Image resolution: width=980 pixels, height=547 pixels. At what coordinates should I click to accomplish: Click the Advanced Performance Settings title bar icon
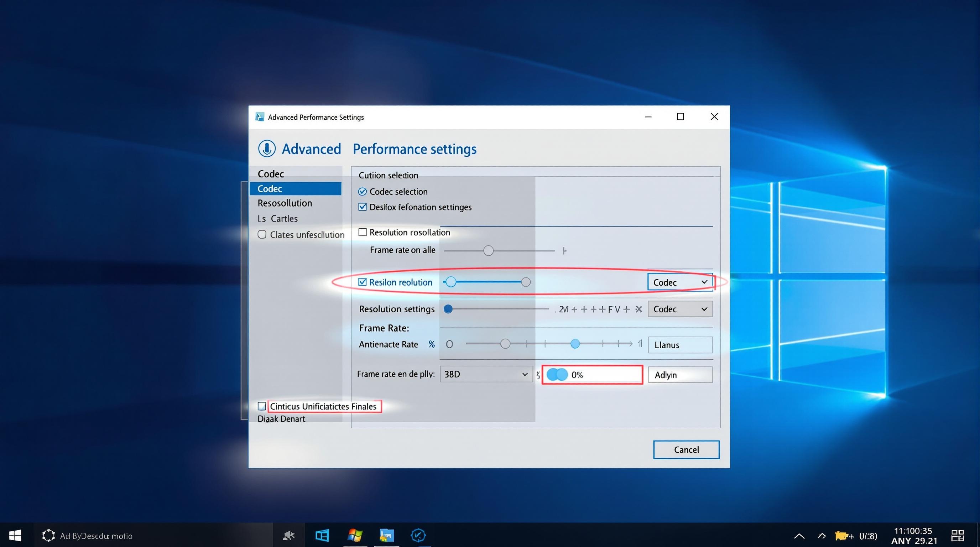point(260,117)
